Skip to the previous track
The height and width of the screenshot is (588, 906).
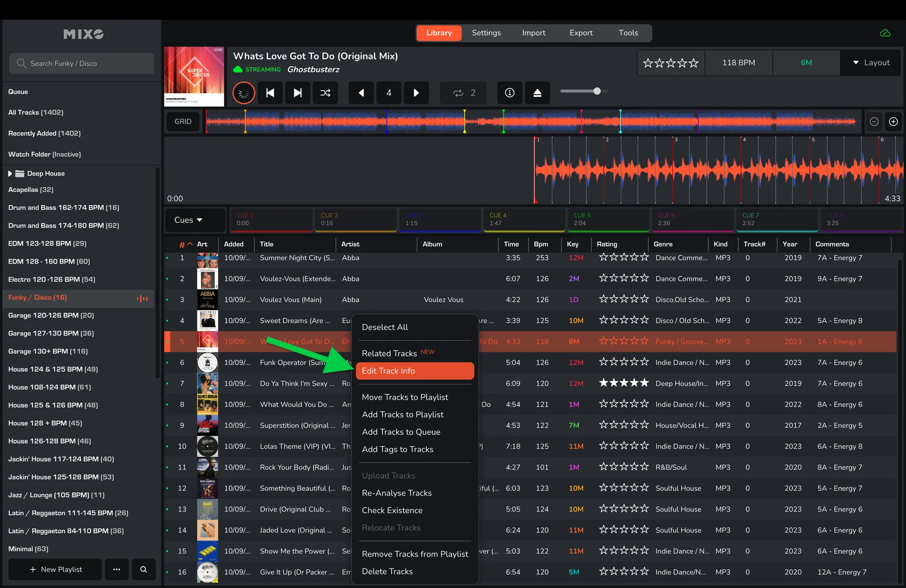(x=270, y=93)
